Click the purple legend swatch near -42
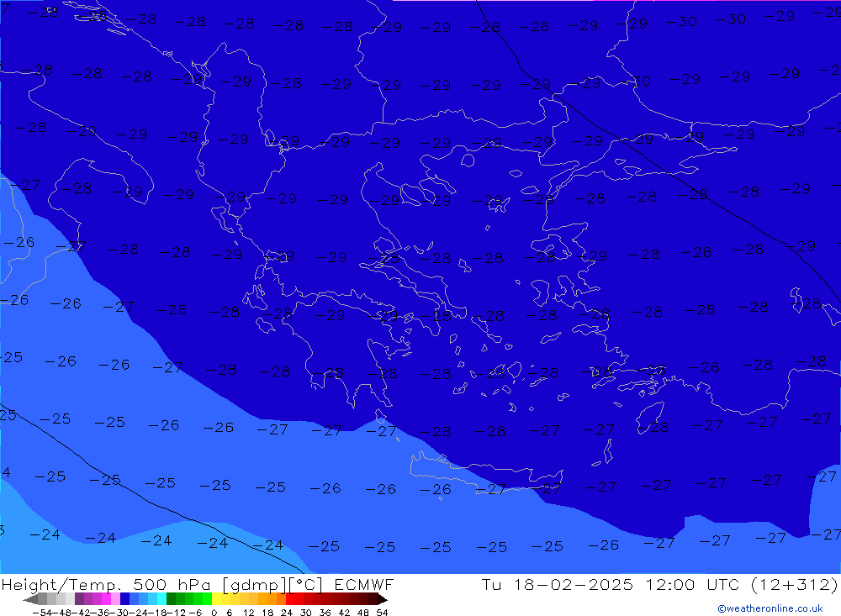The image size is (841, 616). click(x=79, y=599)
